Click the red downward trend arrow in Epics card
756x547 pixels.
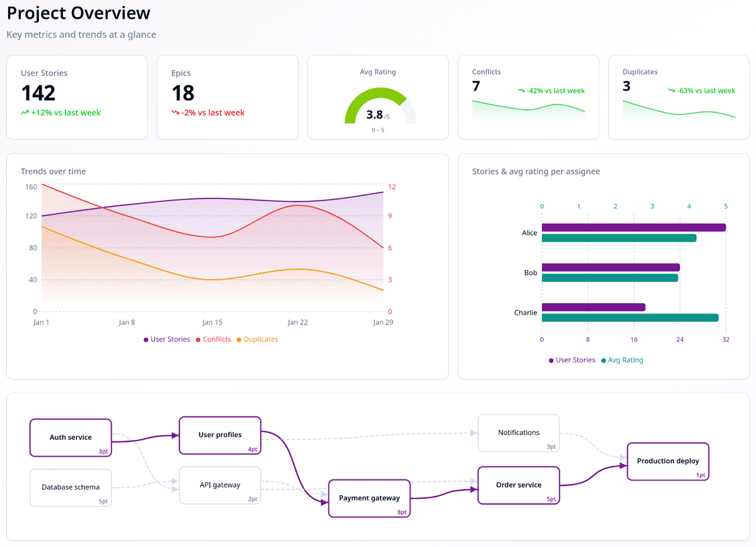coord(175,113)
